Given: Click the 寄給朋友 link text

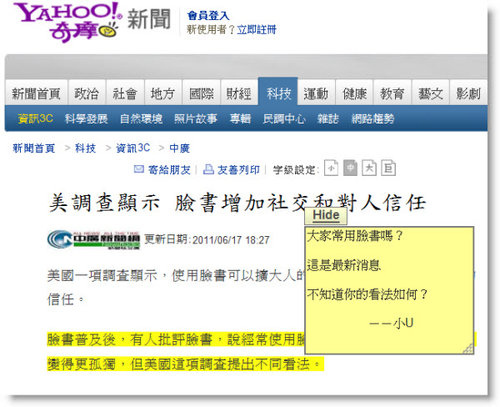Looking at the screenshot, I should (169, 170).
